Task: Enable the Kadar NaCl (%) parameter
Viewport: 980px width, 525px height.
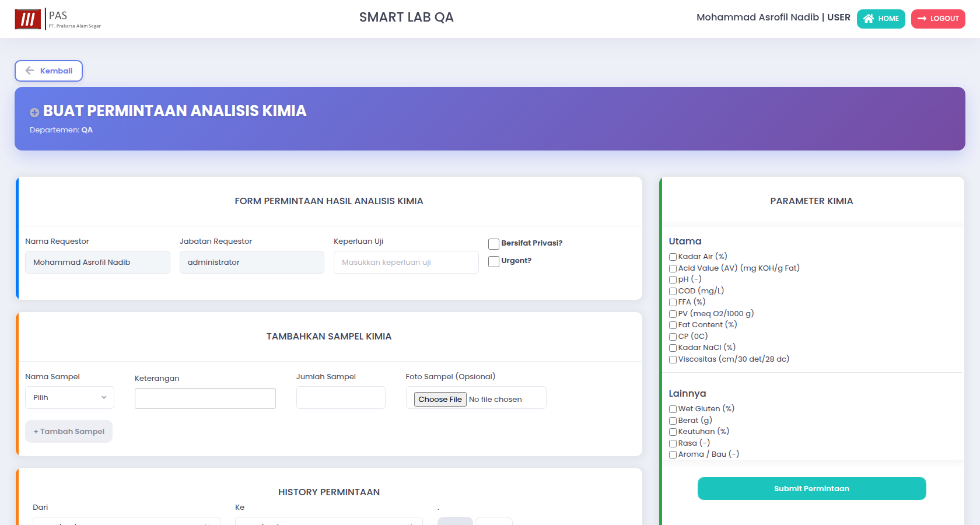Action: click(673, 348)
